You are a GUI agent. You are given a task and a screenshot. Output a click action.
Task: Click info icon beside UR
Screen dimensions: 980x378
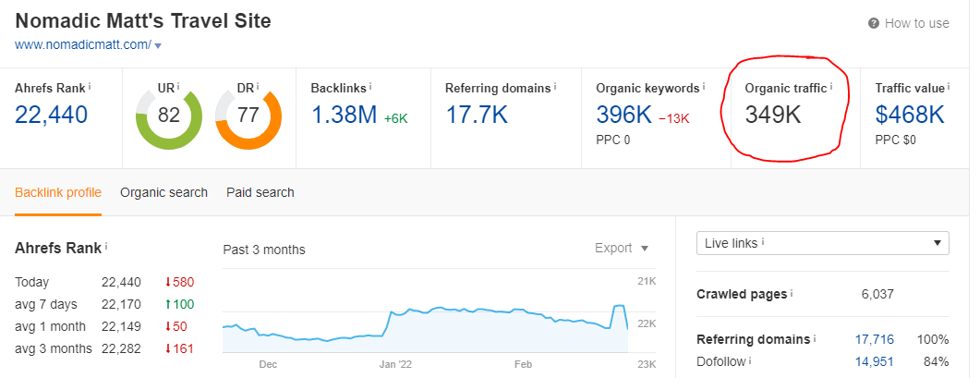pyautogui.click(x=178, y=87)
